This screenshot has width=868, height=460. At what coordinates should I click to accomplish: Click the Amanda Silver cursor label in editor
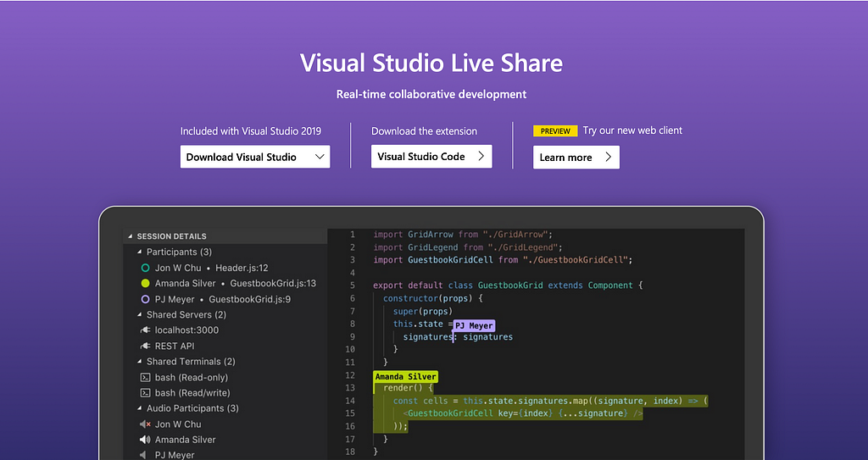click(x=406, y=376)
